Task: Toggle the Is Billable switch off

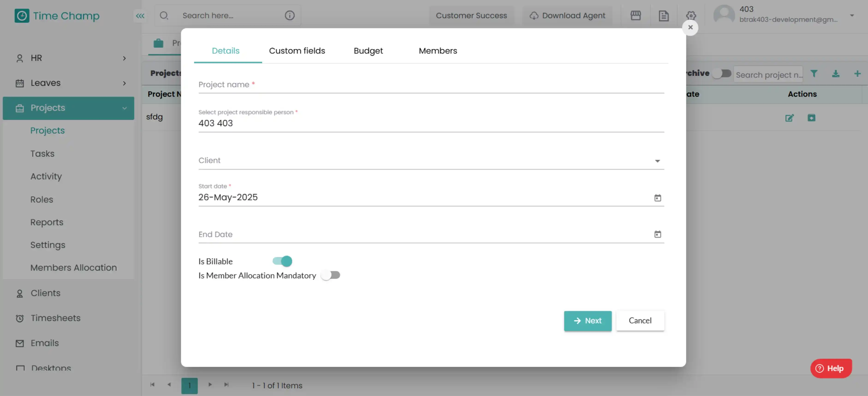Action: (x=282, y=261)
